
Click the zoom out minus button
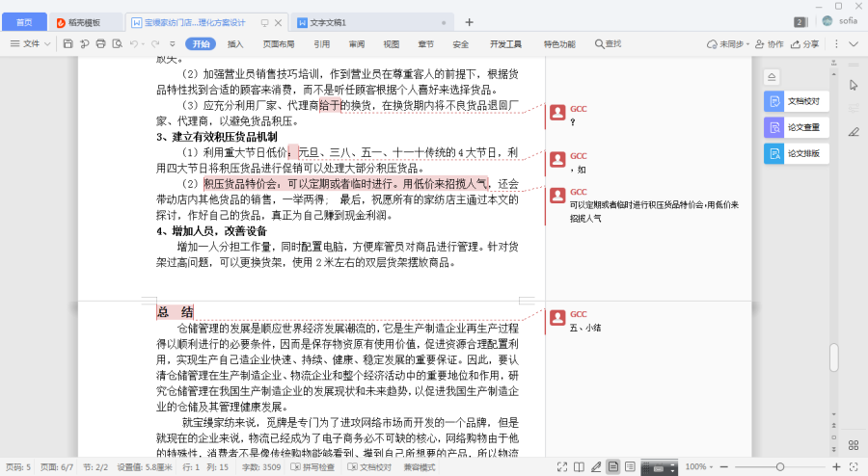coord(723,467)
